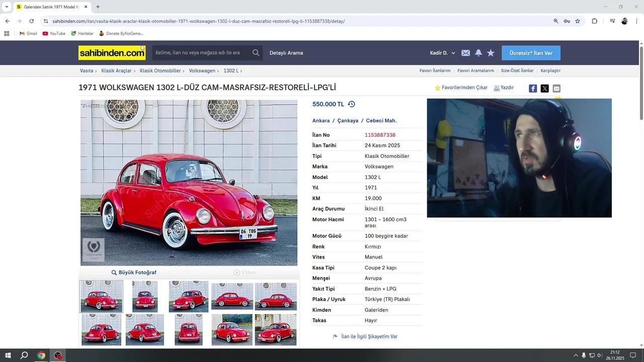The height and width of the screenshot is (362, 644).
Task: Go to 1302 L breadcrumb
Action: pos(231,71)
